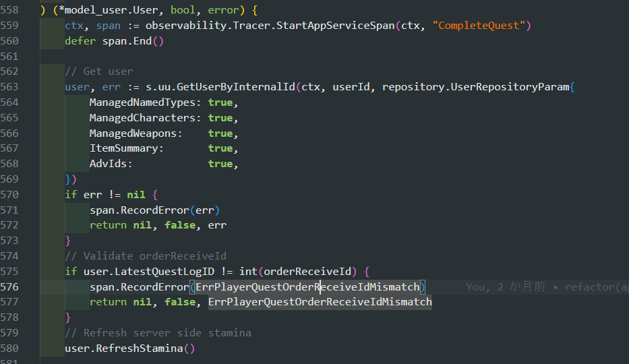Click the "// Get user" comment

98,71
